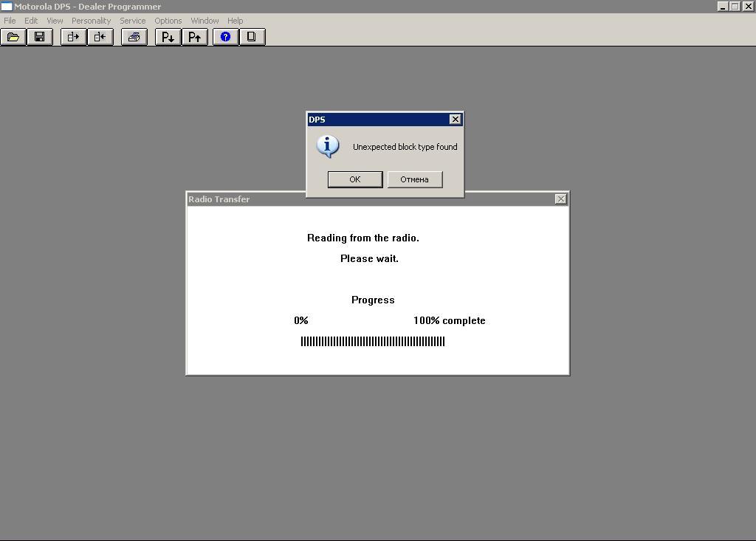Close the Motorola DPS main window
756x541 pixels.
[x=749, y=6]
